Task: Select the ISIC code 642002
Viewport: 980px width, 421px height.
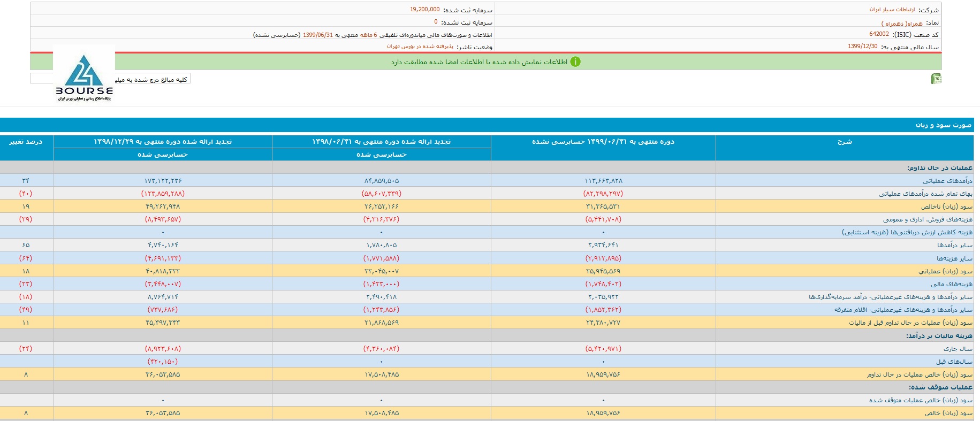Action: 879,34
